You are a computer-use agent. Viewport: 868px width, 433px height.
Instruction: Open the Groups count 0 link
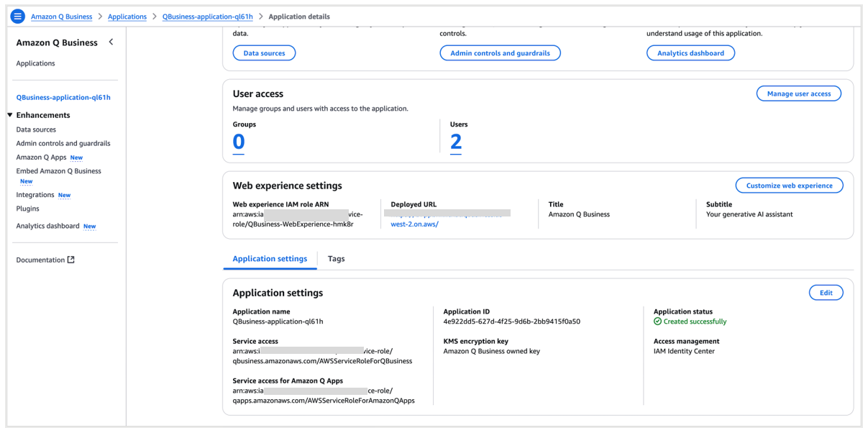click(239, 142)
